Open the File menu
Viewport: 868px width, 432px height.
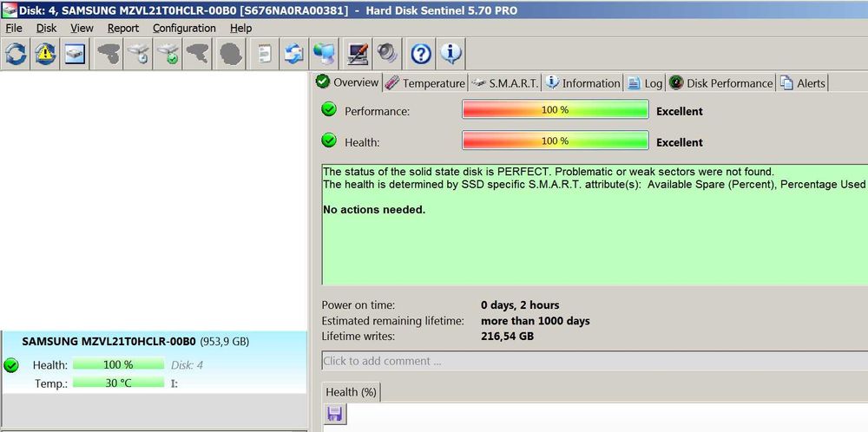pos(14,28)
